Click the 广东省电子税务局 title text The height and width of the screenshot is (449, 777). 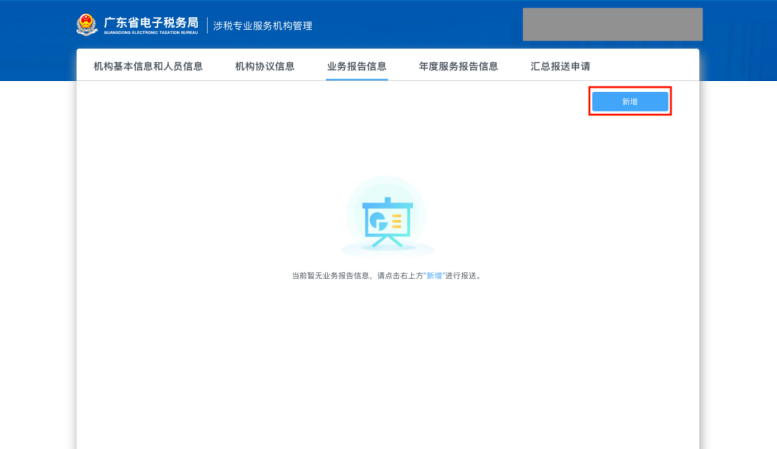[x=151, y=22]
